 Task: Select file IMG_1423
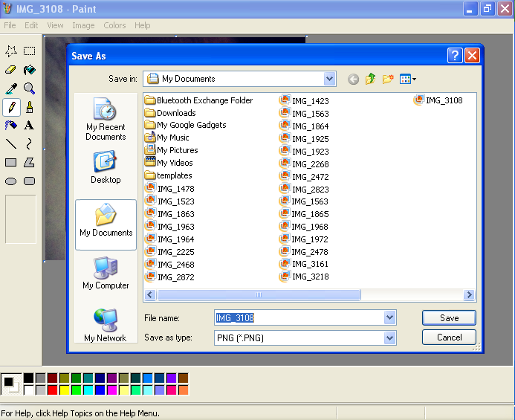point(304,101)
